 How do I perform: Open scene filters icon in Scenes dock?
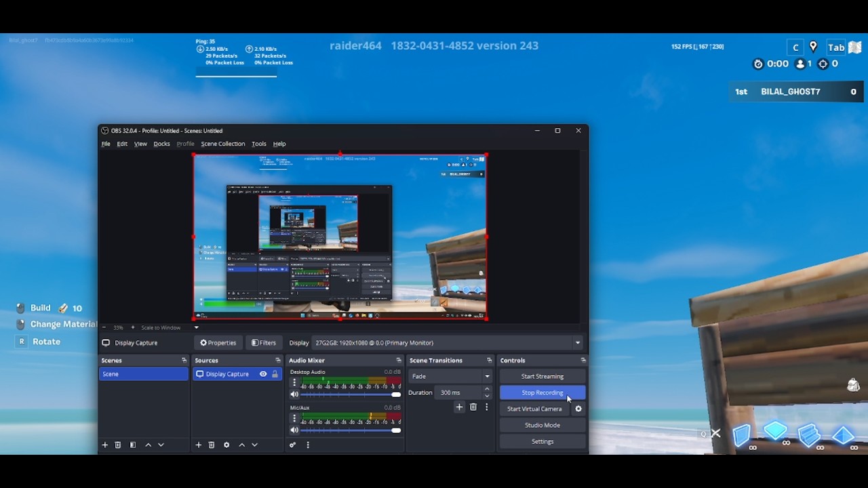point(133,445)
